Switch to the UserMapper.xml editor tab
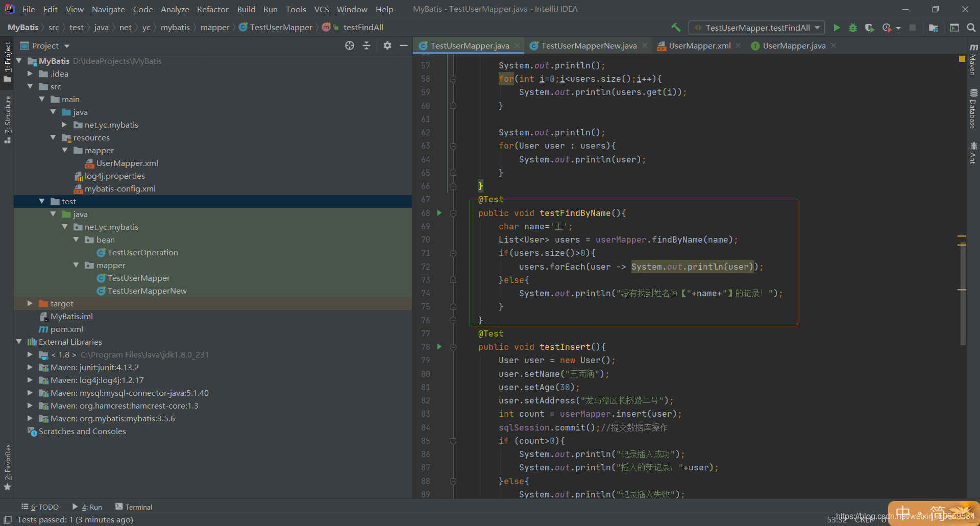Viewport: 980px width, 526px height. 699,45
